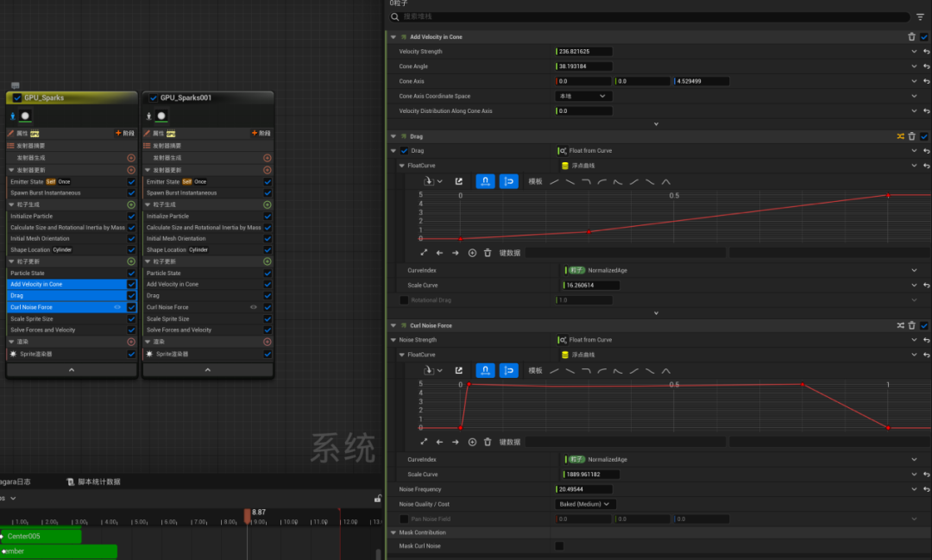
Task: Collapse Particle Update group in GPU_Sparks
Action: [x=11, y=261]
